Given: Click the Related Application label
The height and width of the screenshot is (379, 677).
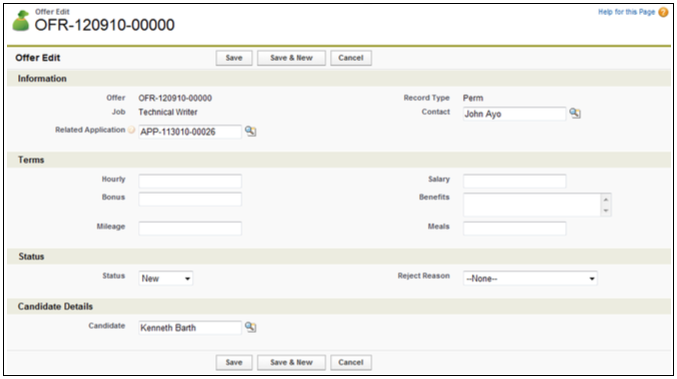Looking at the screenshot, I should [x=90, y=129].
